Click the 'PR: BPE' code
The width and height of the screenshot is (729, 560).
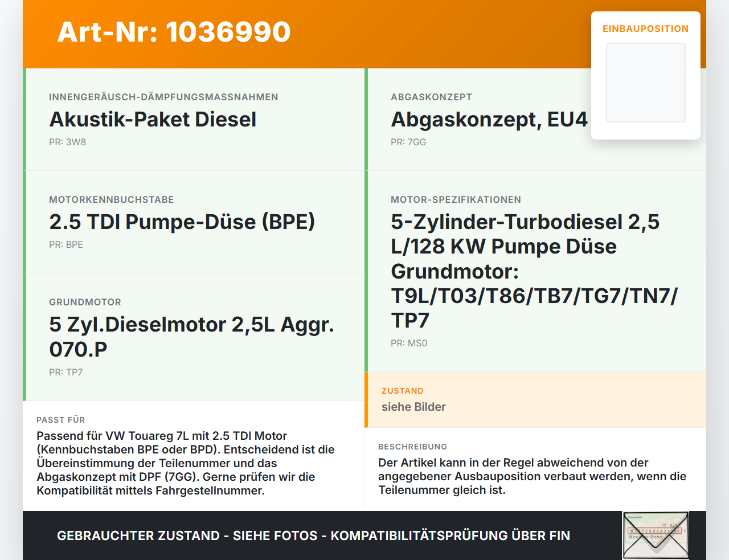click(x=66, y=244)
